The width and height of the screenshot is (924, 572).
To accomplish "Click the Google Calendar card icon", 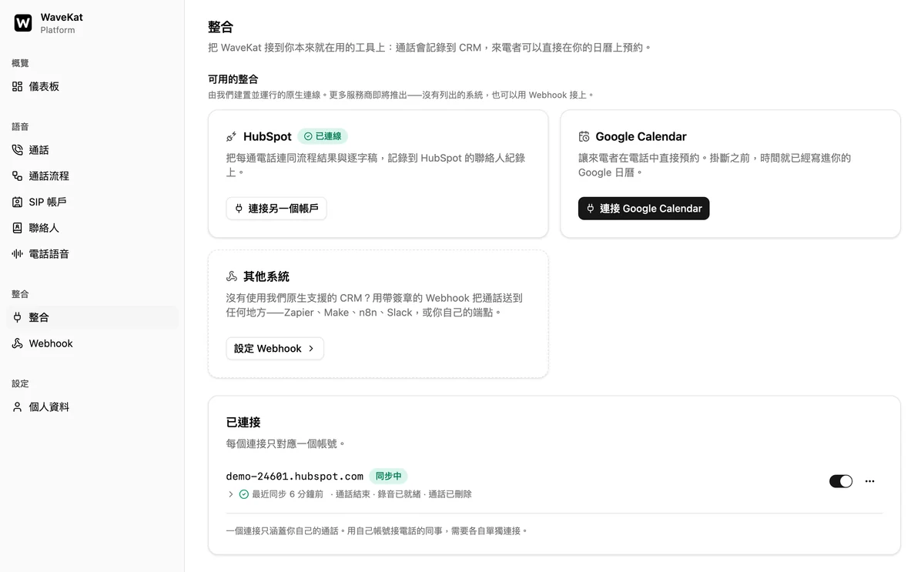I will click(x=584, y=136).
